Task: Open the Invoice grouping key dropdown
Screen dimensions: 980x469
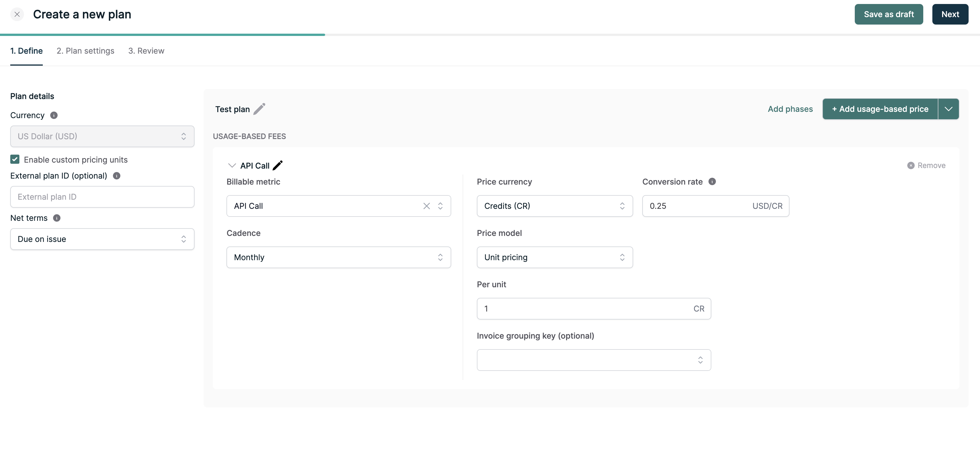Action: tap(594, 360)
